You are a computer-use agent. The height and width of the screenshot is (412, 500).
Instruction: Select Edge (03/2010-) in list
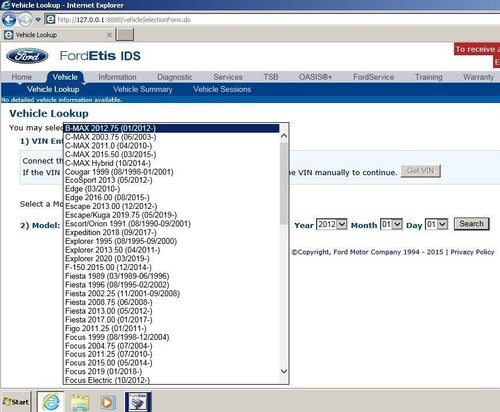[172, 189]
